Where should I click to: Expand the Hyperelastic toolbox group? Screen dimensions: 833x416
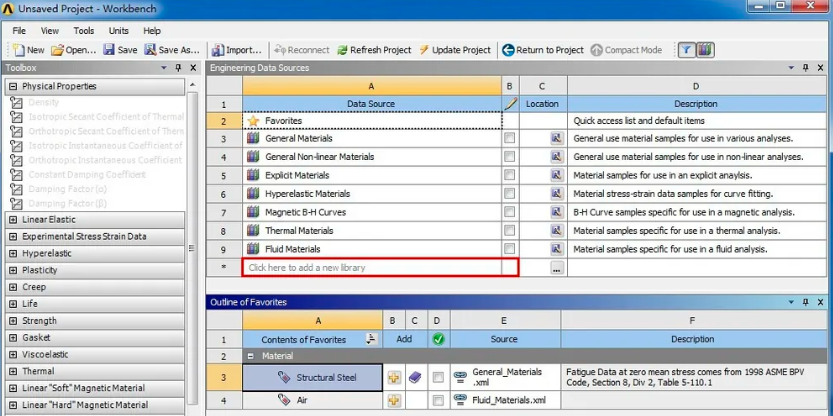tap(13, 253)
